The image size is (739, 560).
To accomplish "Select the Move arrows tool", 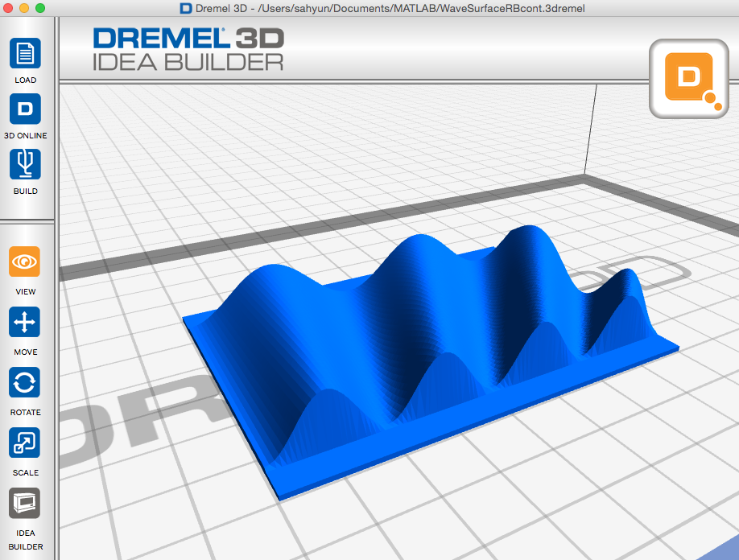I will (24, 322).
